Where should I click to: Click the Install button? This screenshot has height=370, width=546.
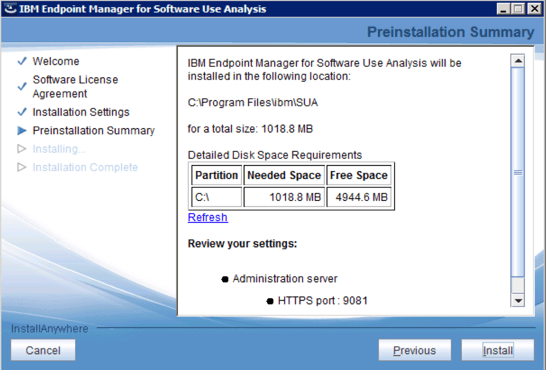tap(498, 350)
